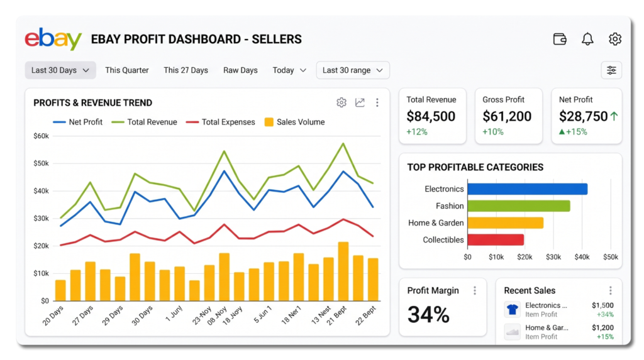
Task: Open Profit Margin card kebab menu
Action: (475, 291)
